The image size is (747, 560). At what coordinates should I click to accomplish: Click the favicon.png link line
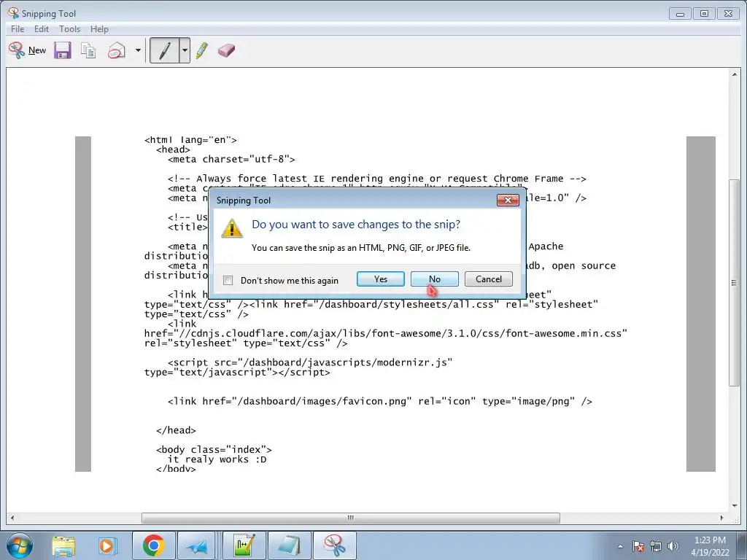379,402
